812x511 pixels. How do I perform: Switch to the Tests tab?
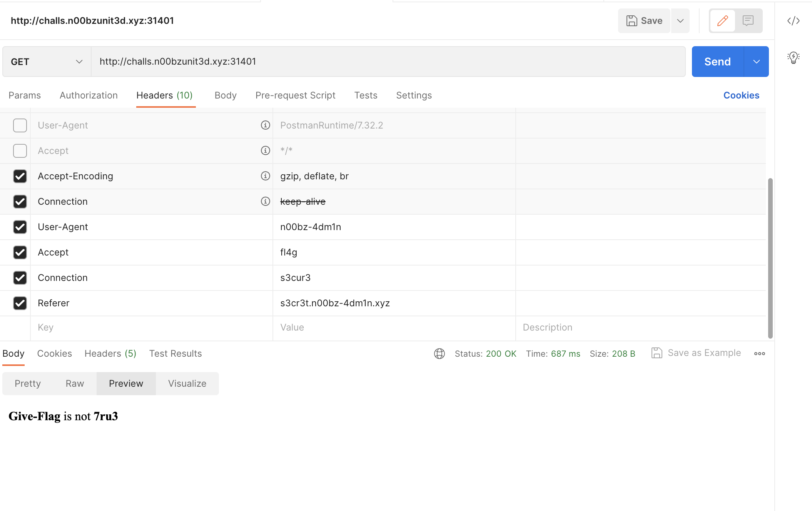pyautogui.click(x=365, y=95)
